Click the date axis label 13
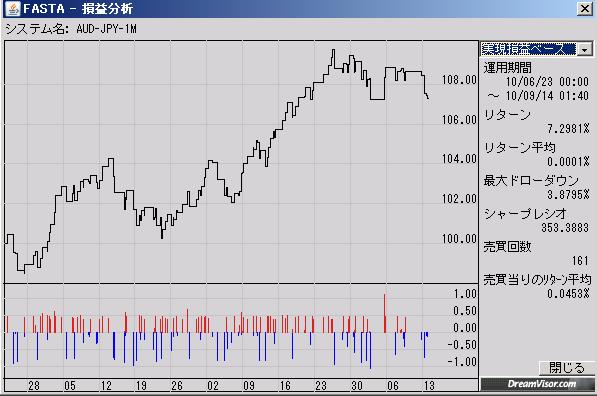Image resolution: width=597 pixels, height=396 pixels. click(x=429, y=386)
